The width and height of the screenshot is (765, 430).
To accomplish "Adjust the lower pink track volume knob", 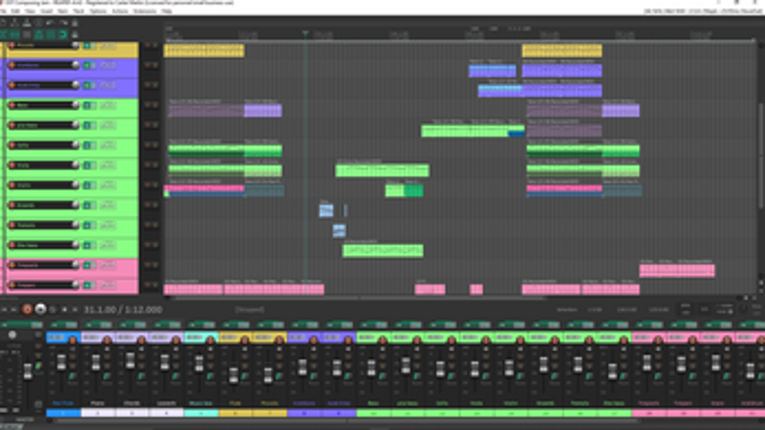I will click(75, 286).
